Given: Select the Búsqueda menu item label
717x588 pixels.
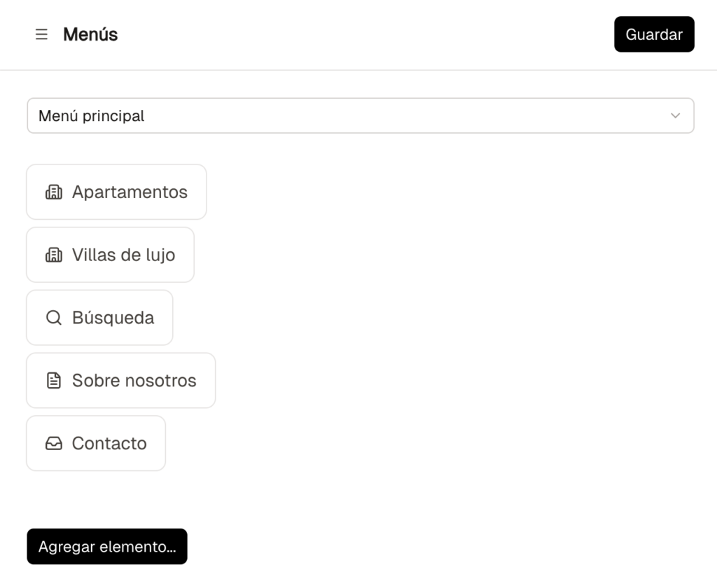Looking at the screenshot, I should point(113,318).
